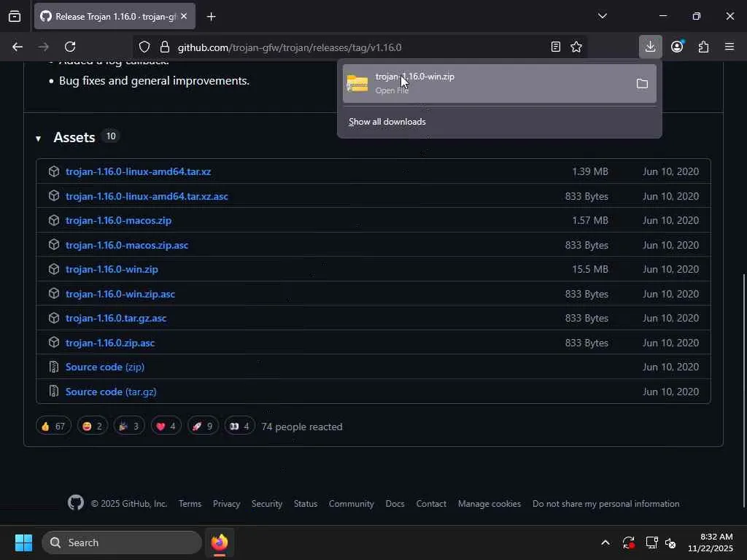Open the Firefox View icon at top-left
747x560 pixels.
[15, 17]
